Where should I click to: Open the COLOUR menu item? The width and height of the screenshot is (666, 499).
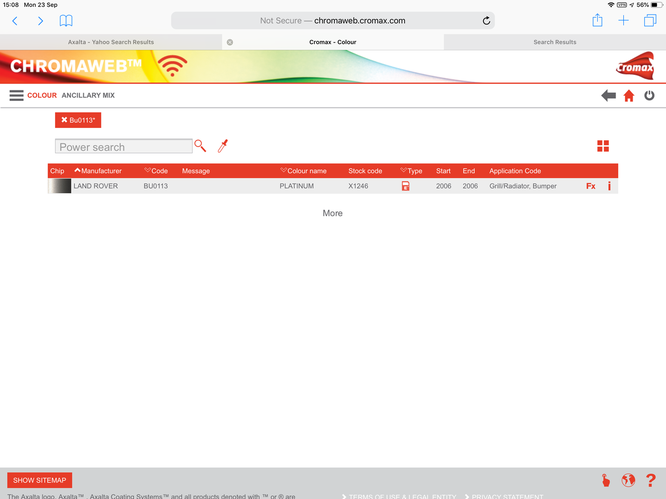42,95
